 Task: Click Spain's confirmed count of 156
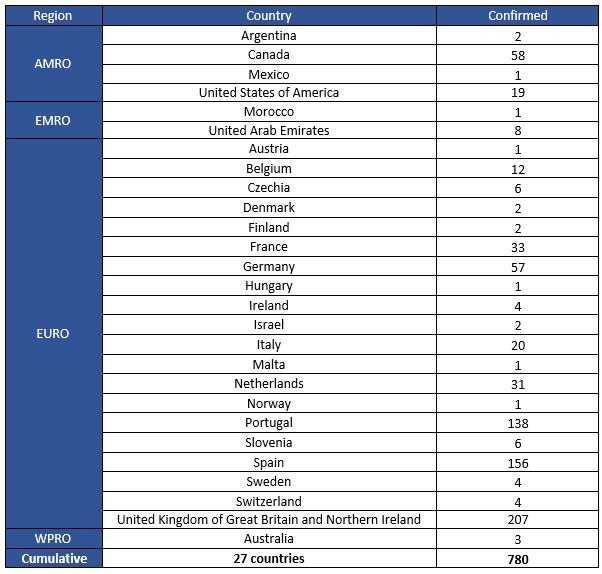click(517, 463)
